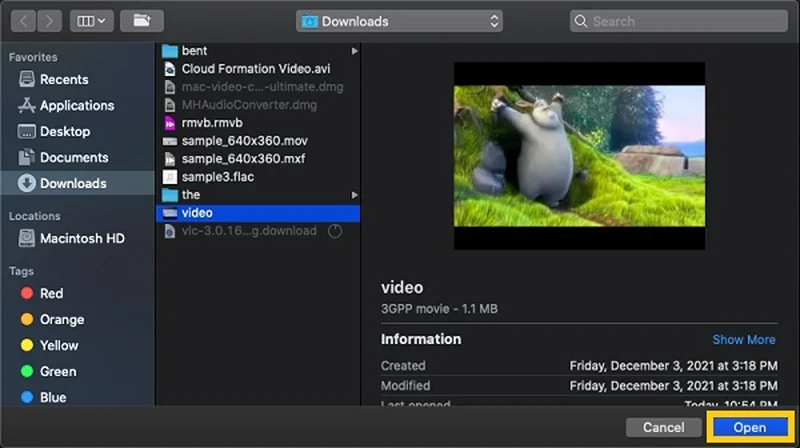This screenshot has height=448, width=800.
Task: Click the Applications icon in sidebar
Action: click(x=27, y=105)
